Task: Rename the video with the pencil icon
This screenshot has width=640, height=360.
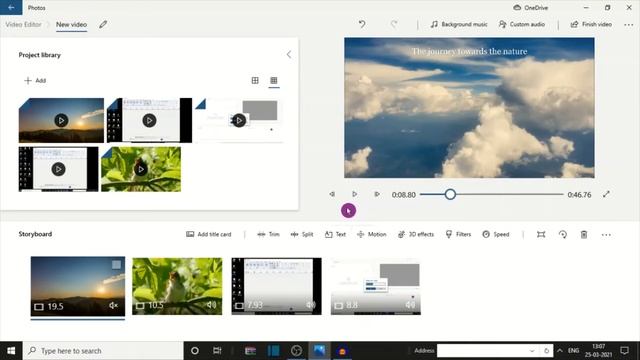Action: 103,24
